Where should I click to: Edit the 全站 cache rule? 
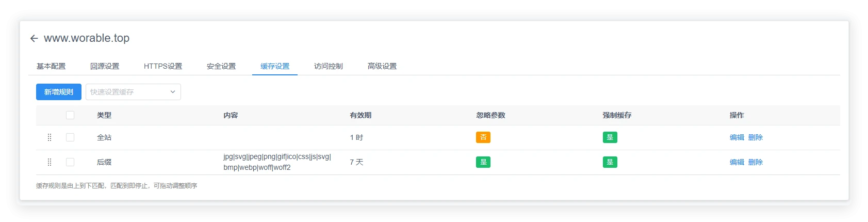[x=736, y=137]
